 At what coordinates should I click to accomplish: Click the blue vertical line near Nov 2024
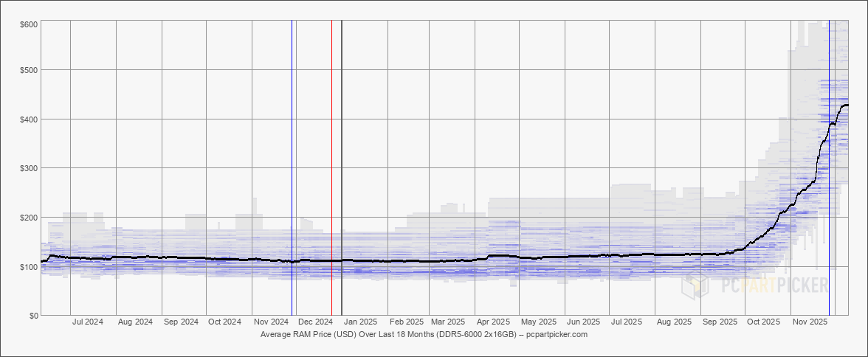point(292,167)
